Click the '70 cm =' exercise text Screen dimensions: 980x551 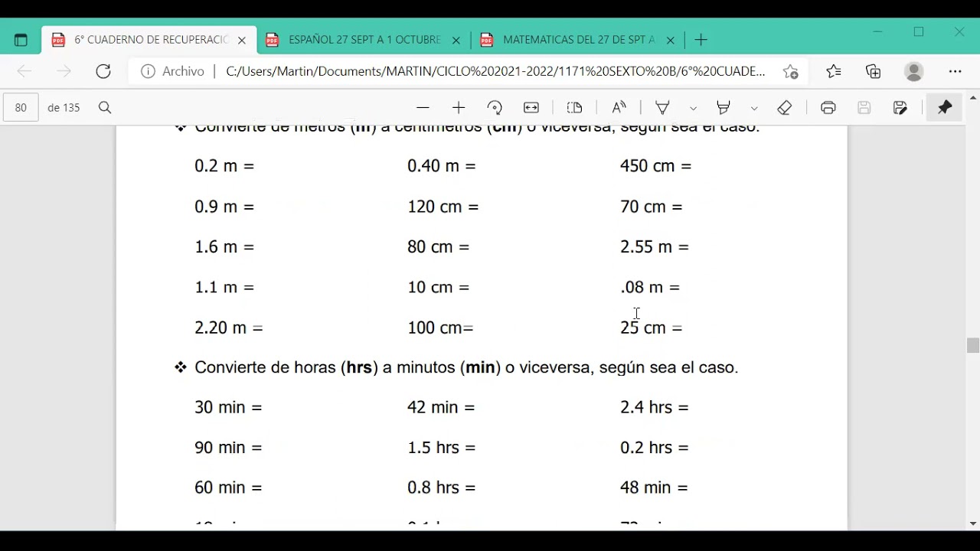click(x=651, y=207)
